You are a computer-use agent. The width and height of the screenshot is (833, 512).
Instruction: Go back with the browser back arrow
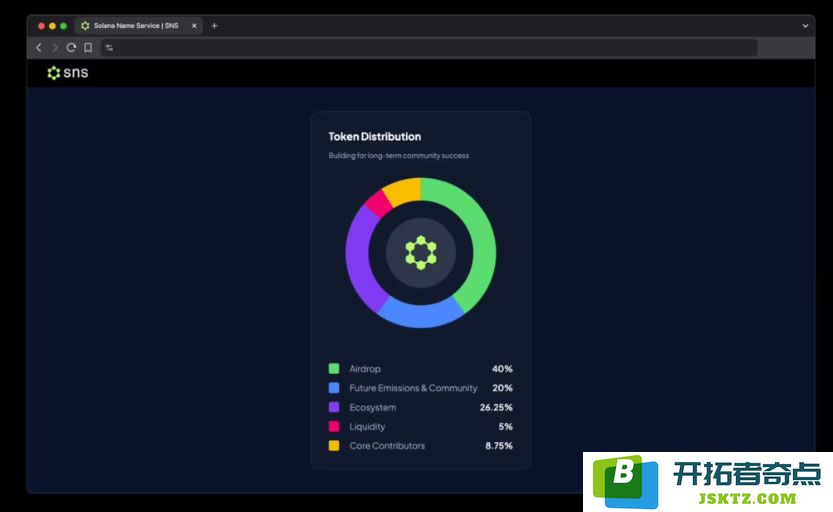click(39, 48)
